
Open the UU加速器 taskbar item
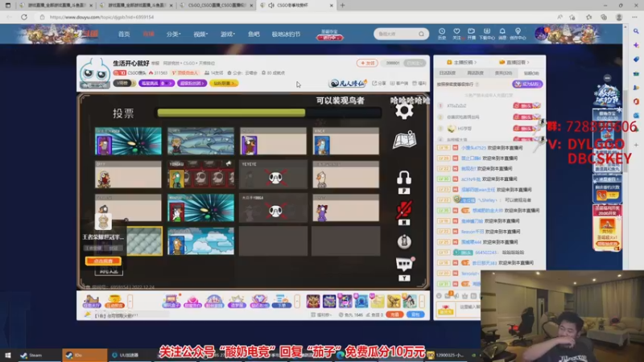[126, 355]
